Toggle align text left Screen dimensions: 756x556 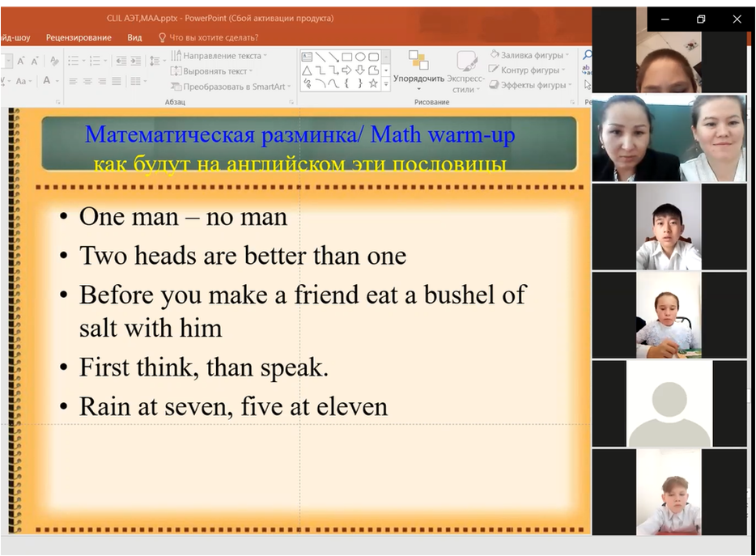point(73,81)
